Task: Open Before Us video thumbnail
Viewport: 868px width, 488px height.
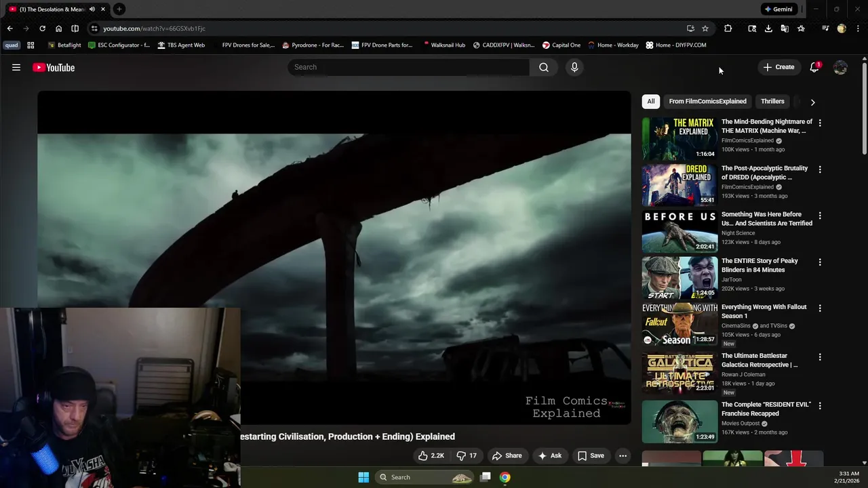Action: tap(679, 231)
